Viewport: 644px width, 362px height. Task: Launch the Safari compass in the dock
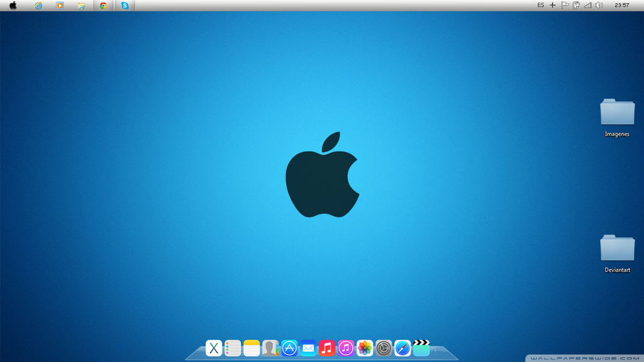point(402,348)
